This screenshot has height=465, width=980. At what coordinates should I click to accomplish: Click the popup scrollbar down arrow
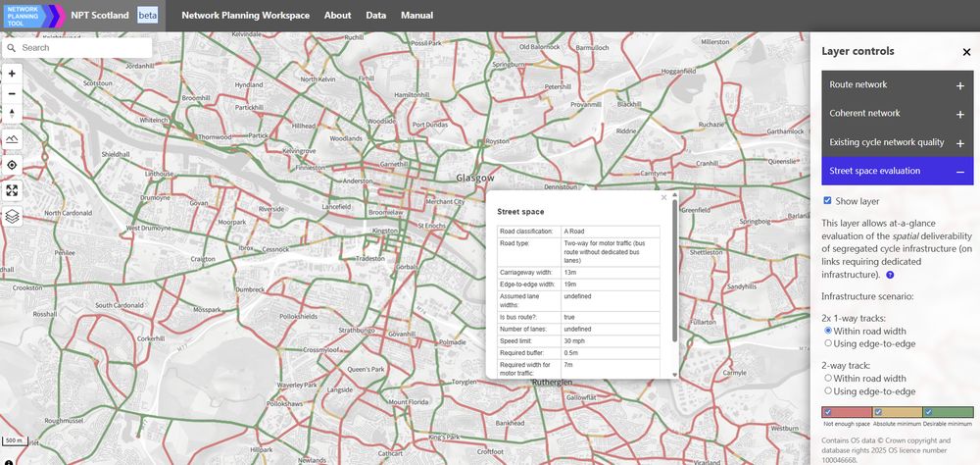click(x=674, y=374)
